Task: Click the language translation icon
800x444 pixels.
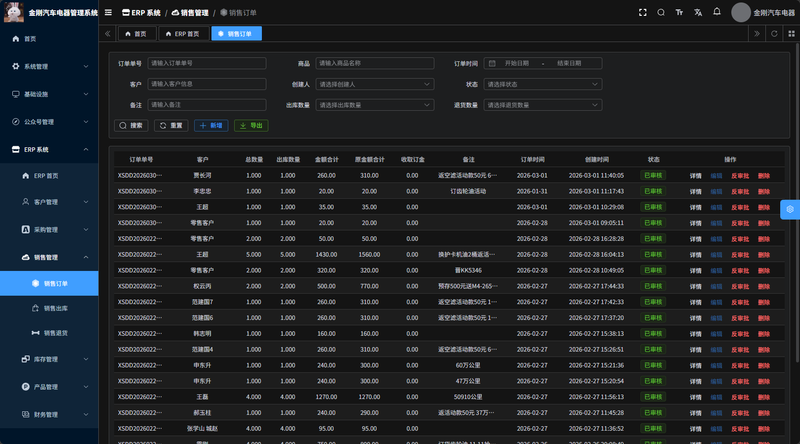Action: (698, 12)
